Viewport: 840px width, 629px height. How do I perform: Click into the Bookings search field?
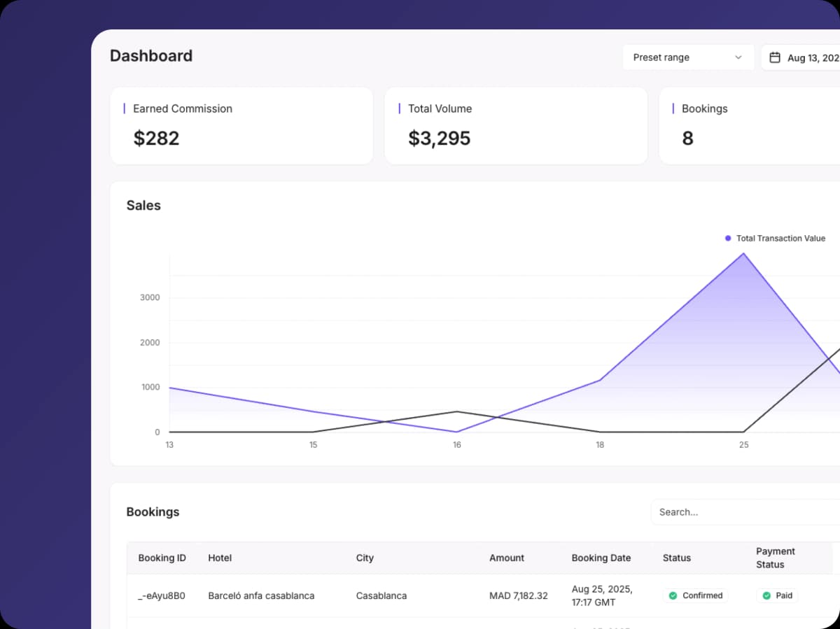click(742, 512)
